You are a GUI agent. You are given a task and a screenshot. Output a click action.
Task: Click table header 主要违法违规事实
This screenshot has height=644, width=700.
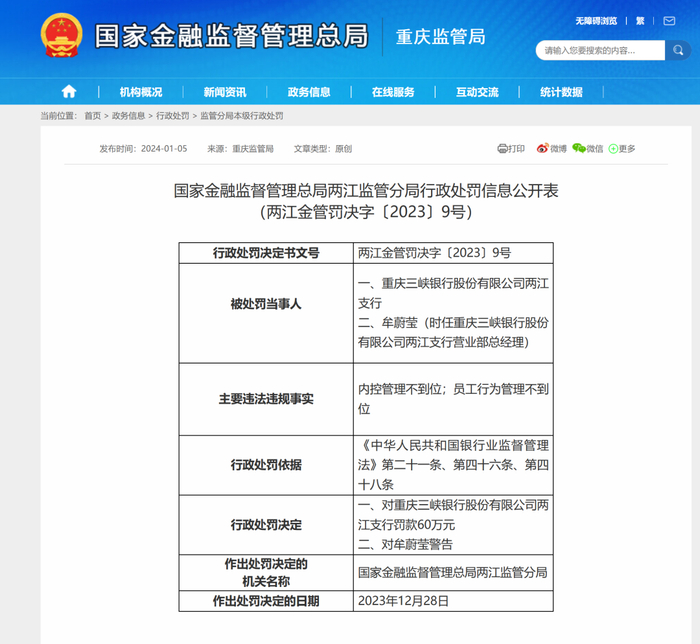tap(266, 399)
